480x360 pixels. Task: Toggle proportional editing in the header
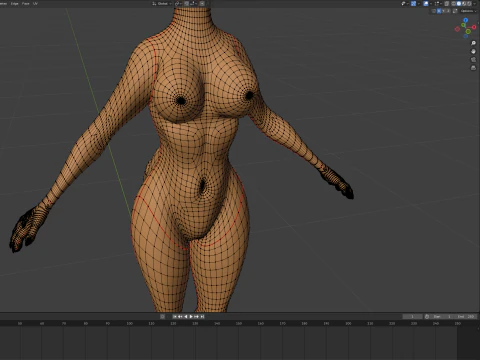tap(203, 4)
